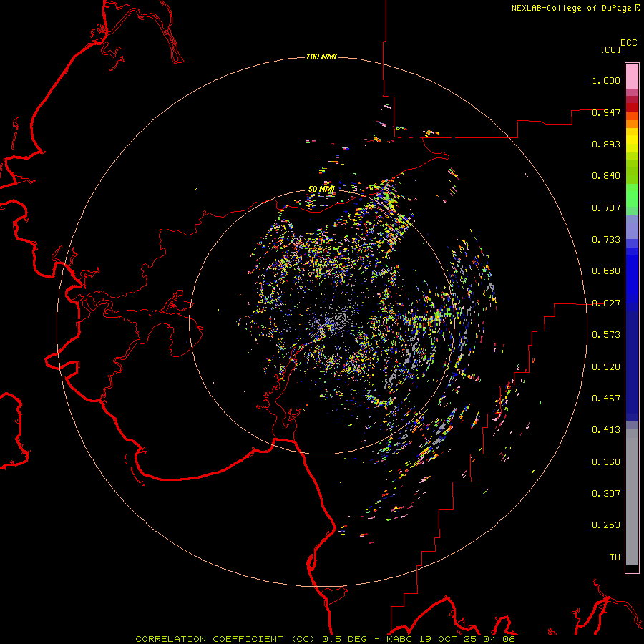Click the 0.573 legend value
Screen dimensions: 644x644
click(x=606, y=335)
